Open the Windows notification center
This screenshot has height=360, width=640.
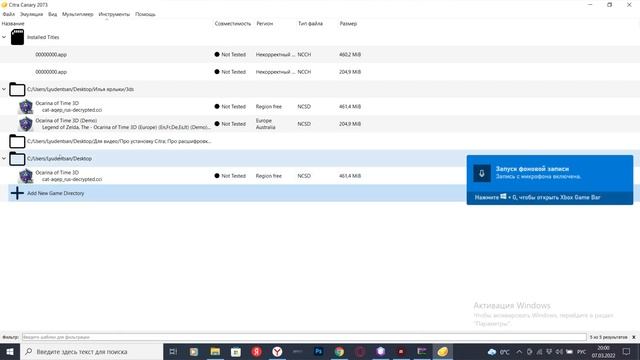(627, 351)
